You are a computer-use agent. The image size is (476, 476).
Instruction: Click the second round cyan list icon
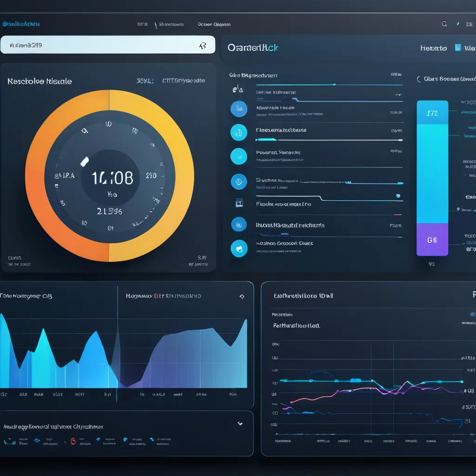(x=239, y=132)
